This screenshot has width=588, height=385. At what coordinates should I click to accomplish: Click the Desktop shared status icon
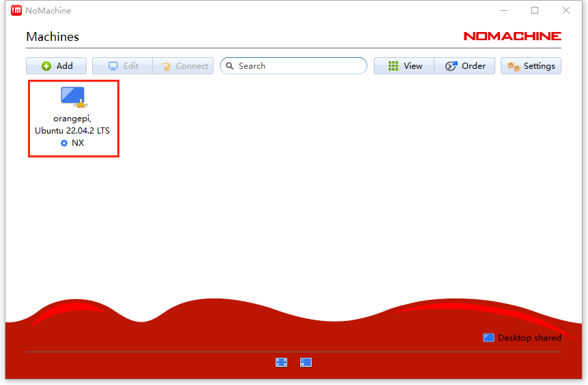(x=488, y=337)
